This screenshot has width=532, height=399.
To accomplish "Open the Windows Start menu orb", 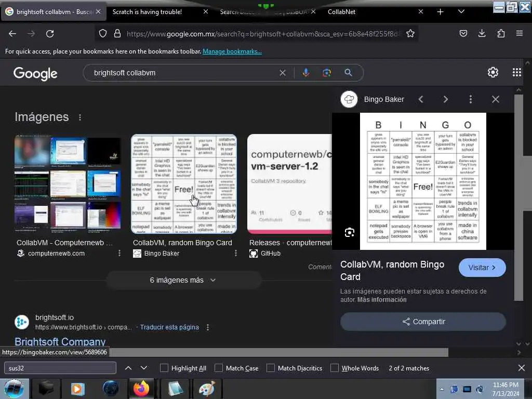I will click(x=14, y=389).
